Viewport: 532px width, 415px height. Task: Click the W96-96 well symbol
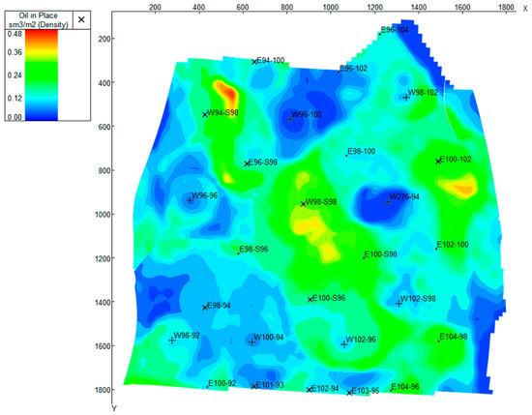pyautogui.click(x=190, y=200)
